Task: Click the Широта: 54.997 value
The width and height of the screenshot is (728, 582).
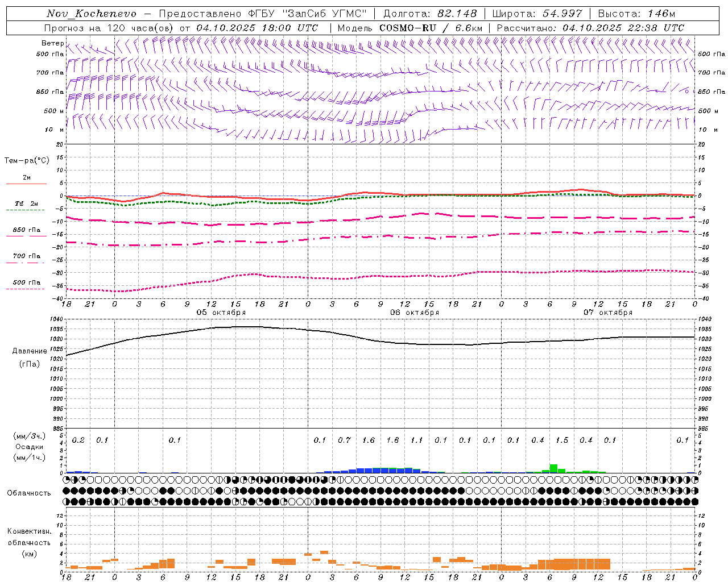Action: [x=537, y=14]
